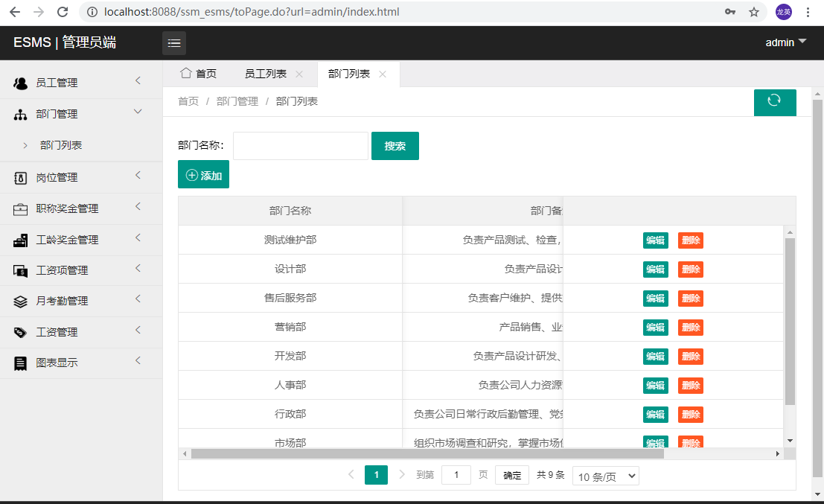Click the sidebar collapse hamburger icon
The width and height of the screenshot is (824, 504).
[174, 43]
